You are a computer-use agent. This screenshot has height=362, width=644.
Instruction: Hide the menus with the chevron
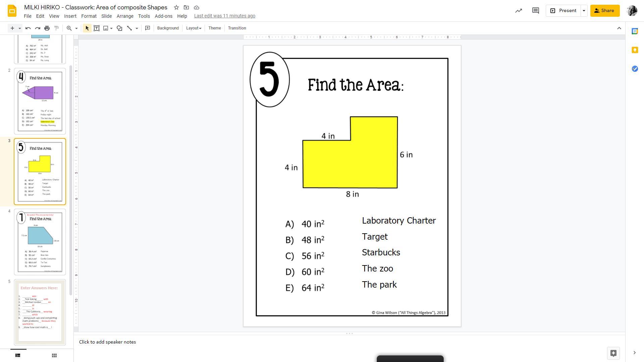pyautogui.click(x=619, y=28)
